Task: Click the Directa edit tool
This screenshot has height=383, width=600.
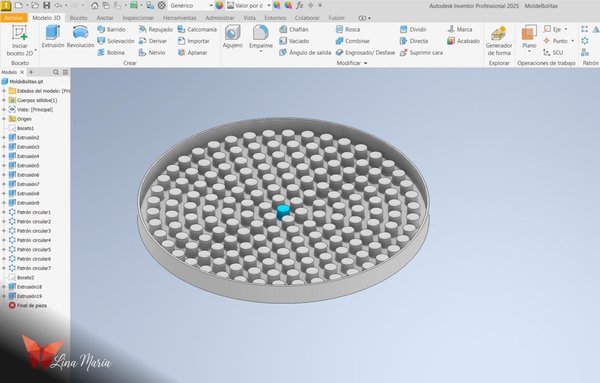Action: pos(414,41)
